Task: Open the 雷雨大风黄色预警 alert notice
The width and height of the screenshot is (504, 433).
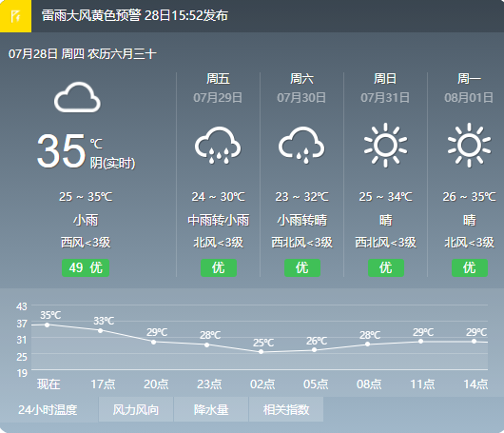Action: [x=135, y=15]
